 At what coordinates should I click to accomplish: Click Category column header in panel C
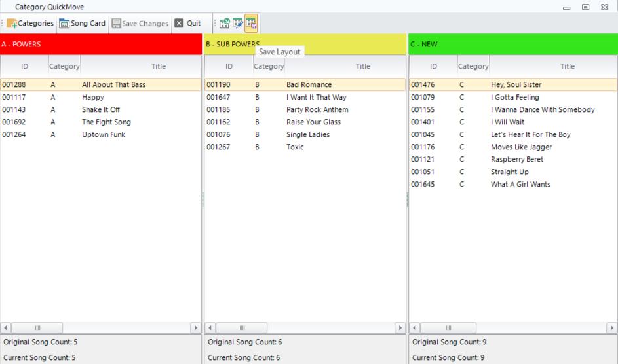(473, 66)
